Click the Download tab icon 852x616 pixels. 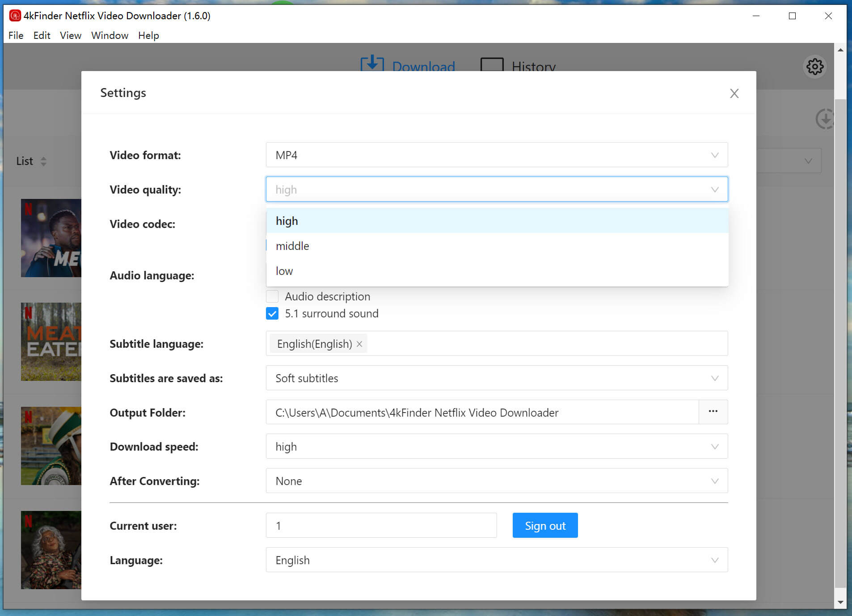pos(372,64)
